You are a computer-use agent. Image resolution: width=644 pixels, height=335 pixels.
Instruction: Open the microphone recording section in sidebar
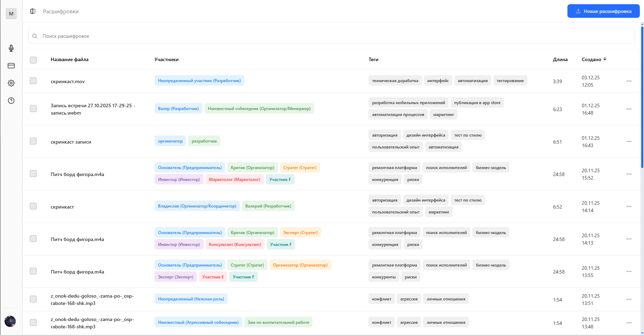coord(11,48)
